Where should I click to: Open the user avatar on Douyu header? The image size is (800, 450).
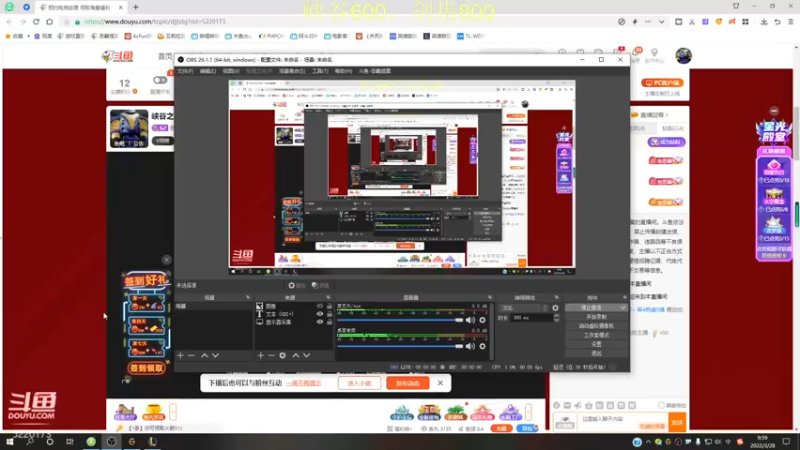pyautogui.click(x=684, y=56)
